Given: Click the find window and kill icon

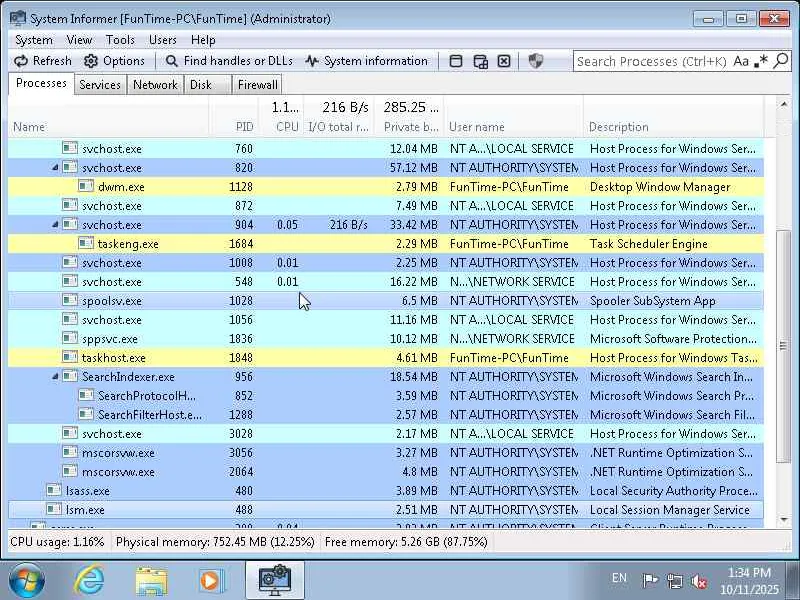Looking at the screenshot, I should pyautogui.click(x=504, y=61).
